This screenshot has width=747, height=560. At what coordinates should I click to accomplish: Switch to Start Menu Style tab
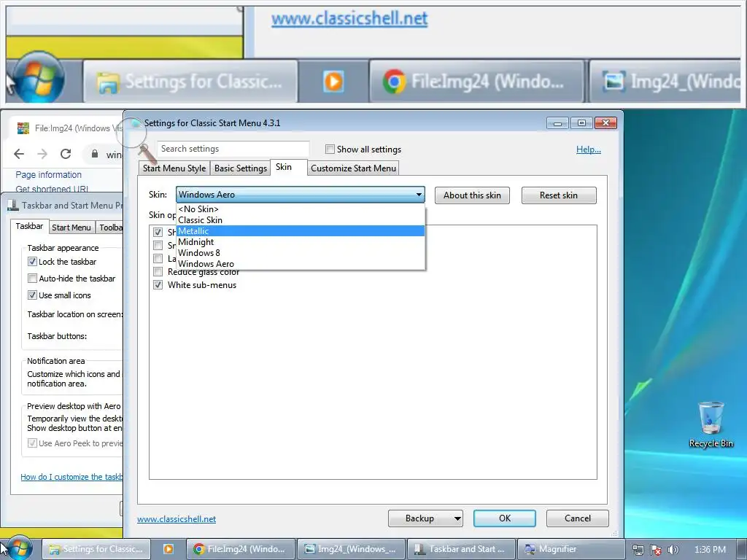[174, 168]
